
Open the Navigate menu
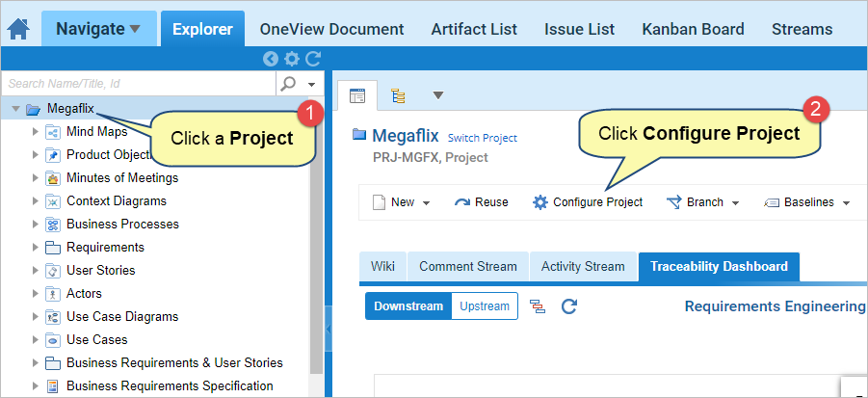(x=98, y=29)
